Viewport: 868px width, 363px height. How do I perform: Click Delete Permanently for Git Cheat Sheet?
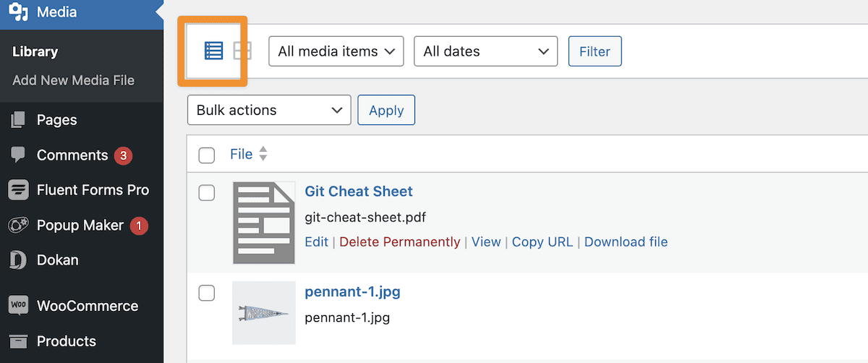(400, 242)
